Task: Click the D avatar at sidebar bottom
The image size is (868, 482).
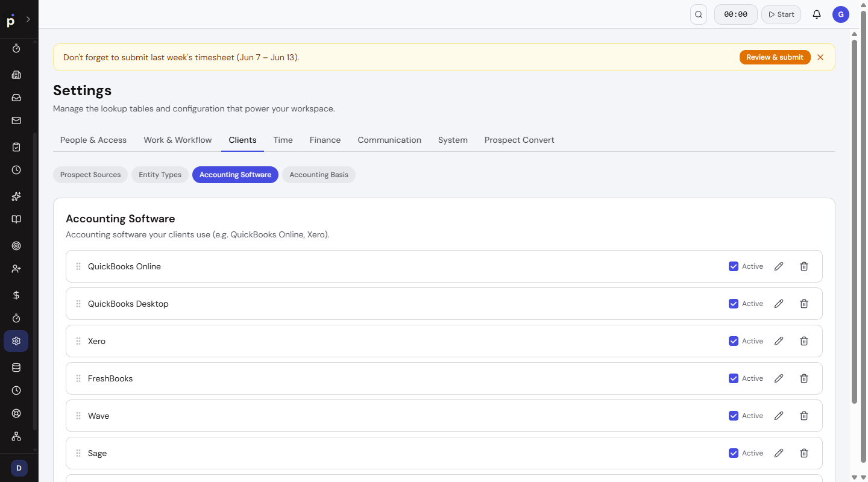Action: [19, 468]
